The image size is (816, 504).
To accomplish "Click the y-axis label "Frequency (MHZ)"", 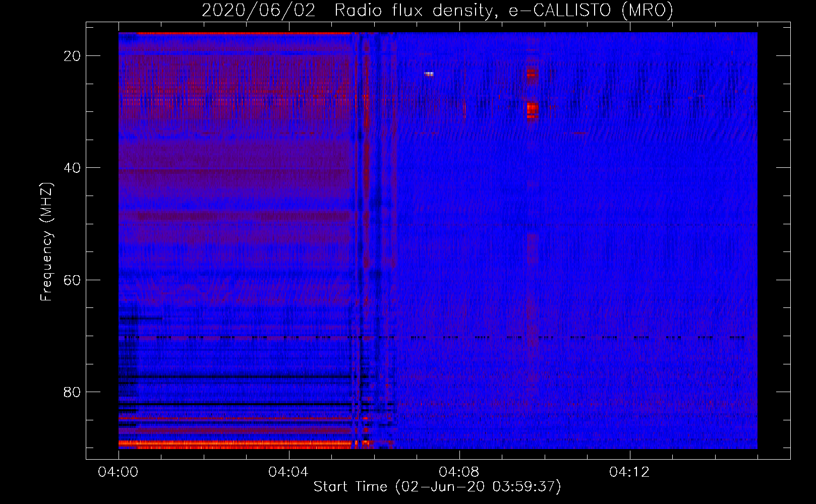I will 46,242.
